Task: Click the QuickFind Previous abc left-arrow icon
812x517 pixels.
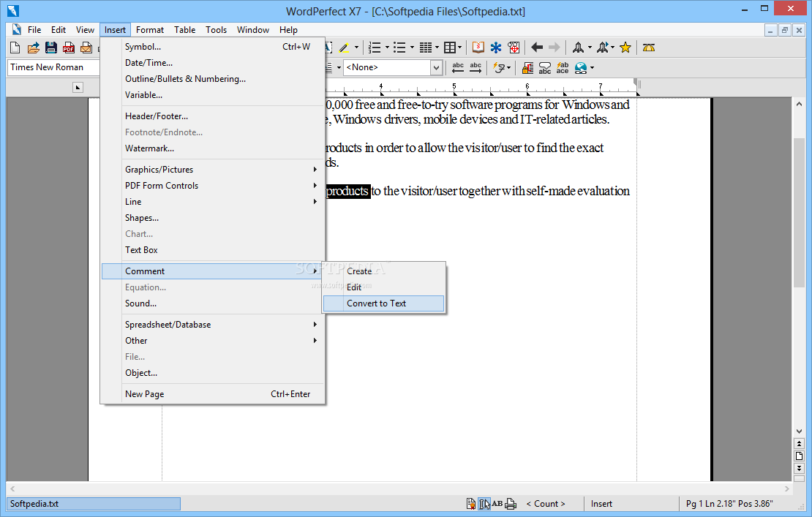Action: (x=458, y=68)
